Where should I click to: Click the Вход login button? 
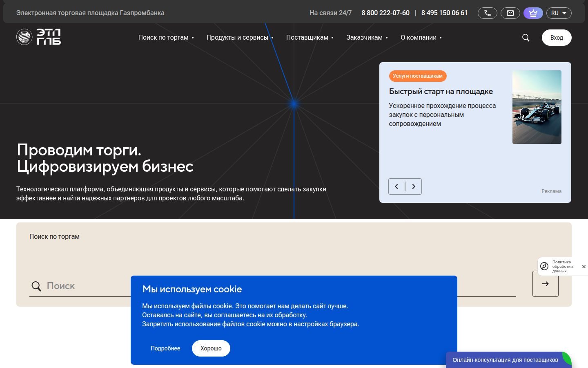point(557,38)
